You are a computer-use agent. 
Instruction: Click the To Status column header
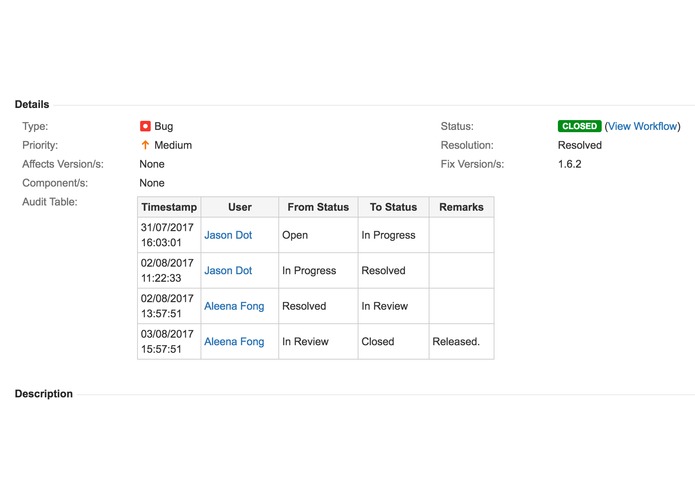pyautogui.click(x=394, y=207)
